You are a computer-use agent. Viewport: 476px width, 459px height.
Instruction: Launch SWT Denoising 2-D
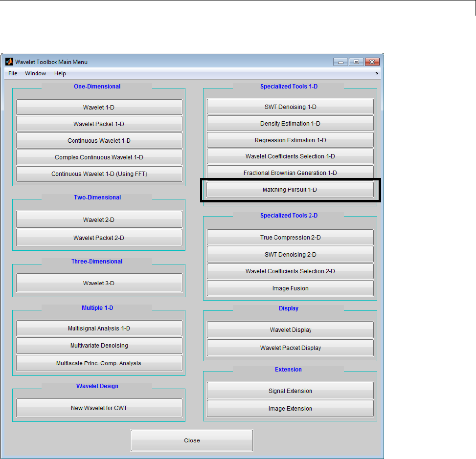click(290, 254)
